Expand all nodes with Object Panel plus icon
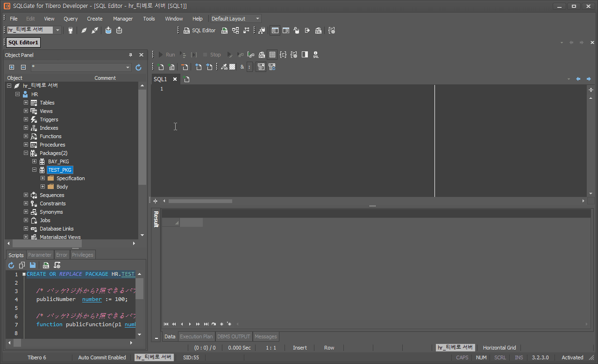 click(x=12, y=67)
